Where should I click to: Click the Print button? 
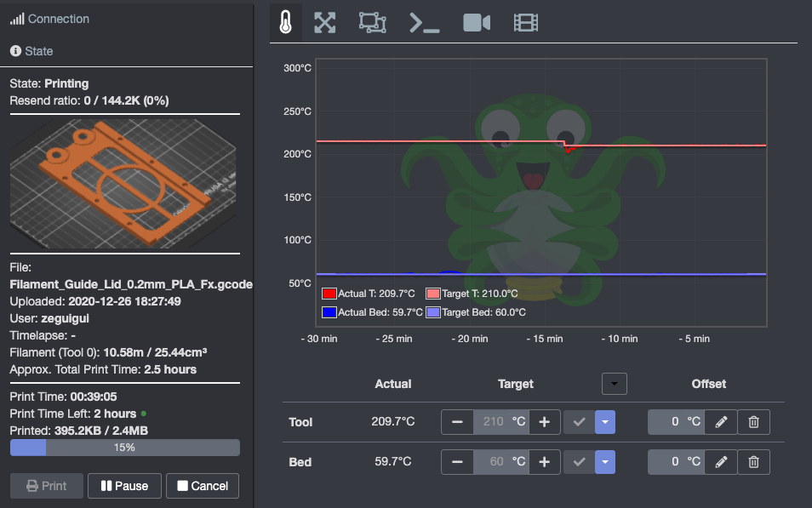[47, 486]
